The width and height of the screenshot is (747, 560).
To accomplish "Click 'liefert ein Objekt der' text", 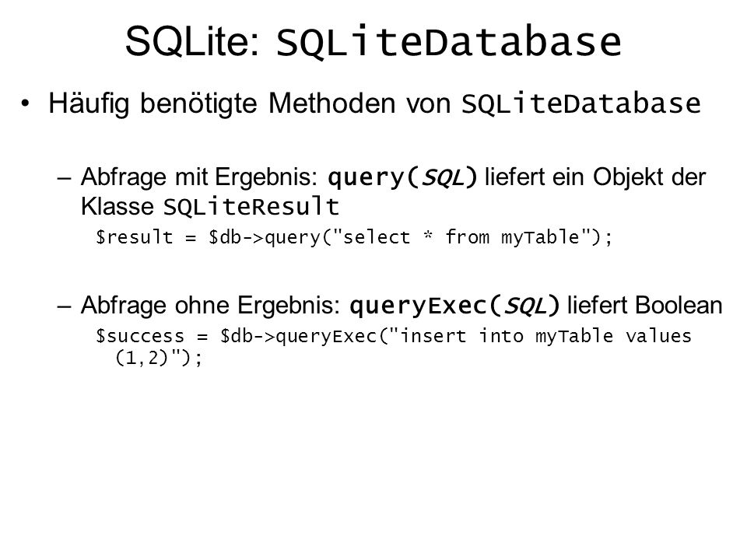I will point(595,177).
